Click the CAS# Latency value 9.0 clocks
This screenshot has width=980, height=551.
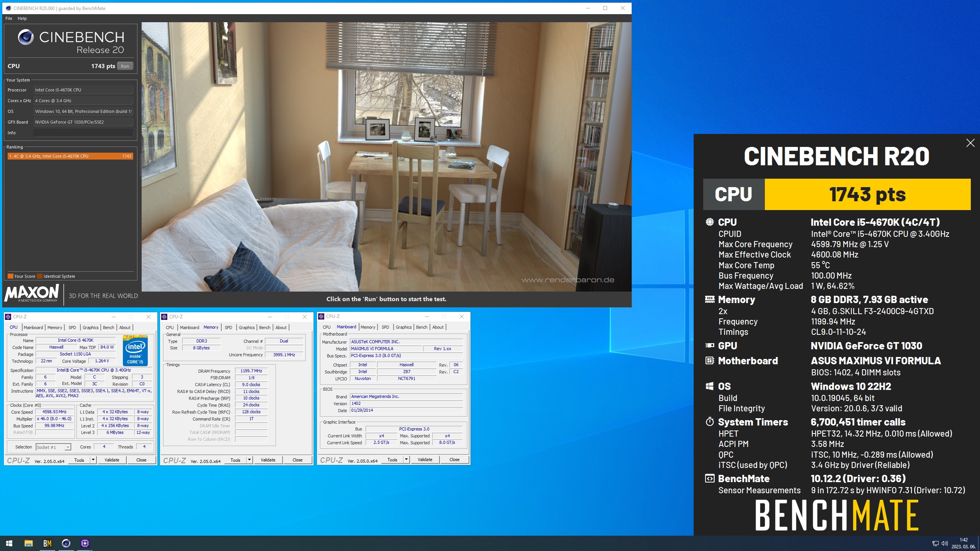(251, 385)
